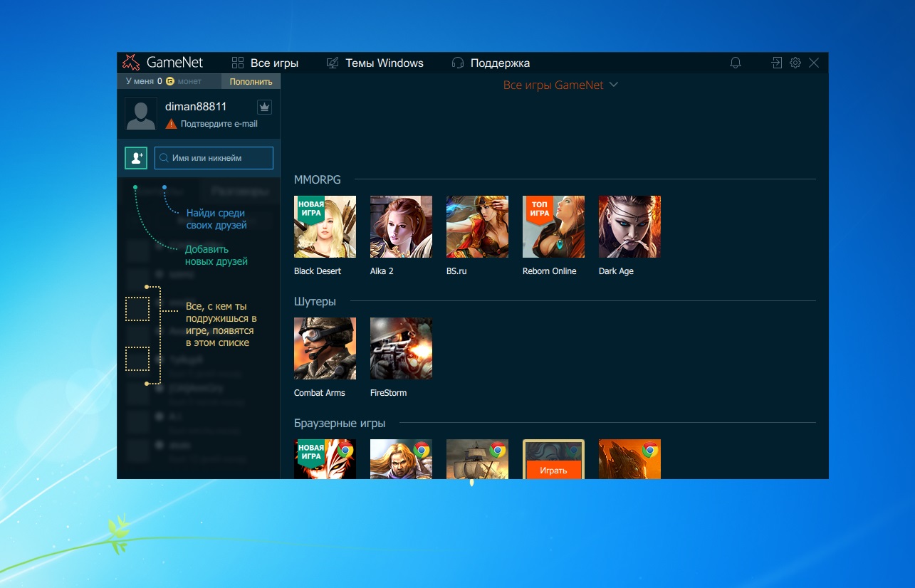Show notifications via the bell icon
Screen dimensions: 915x588
(736, 63)
